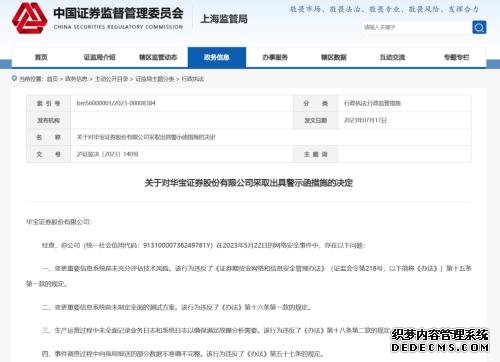The width and height of the screenshot is (500, 362).
Task: Click the 名称 label cell
Action: point(49,137)
